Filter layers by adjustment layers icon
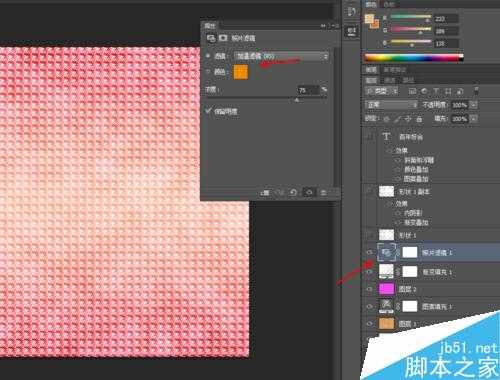Screen dimensions: 500x380 pos(424,91)
